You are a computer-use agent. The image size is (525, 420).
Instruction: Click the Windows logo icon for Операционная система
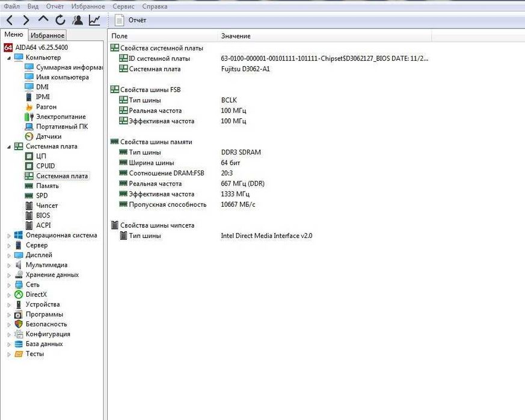pyautogui.click(x=19, y=236)
